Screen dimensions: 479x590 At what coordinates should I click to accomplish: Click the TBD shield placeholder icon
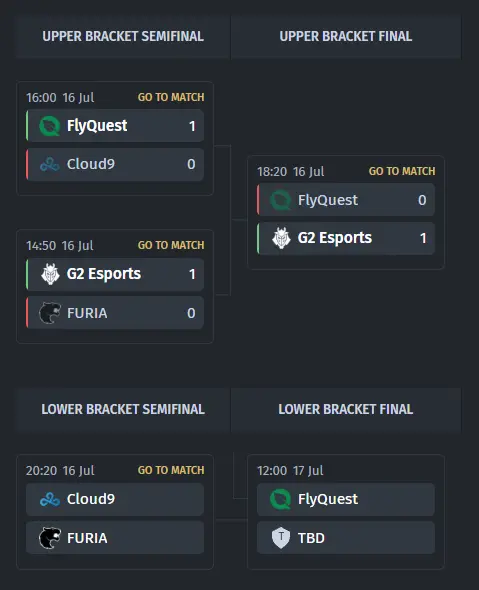281,538
